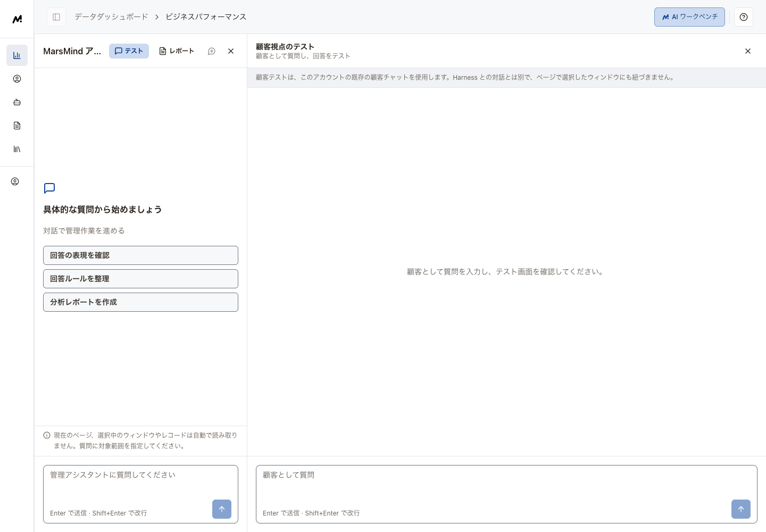Image resolution: width=766 pixels, height=532 pixels.
Task: Click the user circle icon below the chart icon
Action: coord(17,79)
